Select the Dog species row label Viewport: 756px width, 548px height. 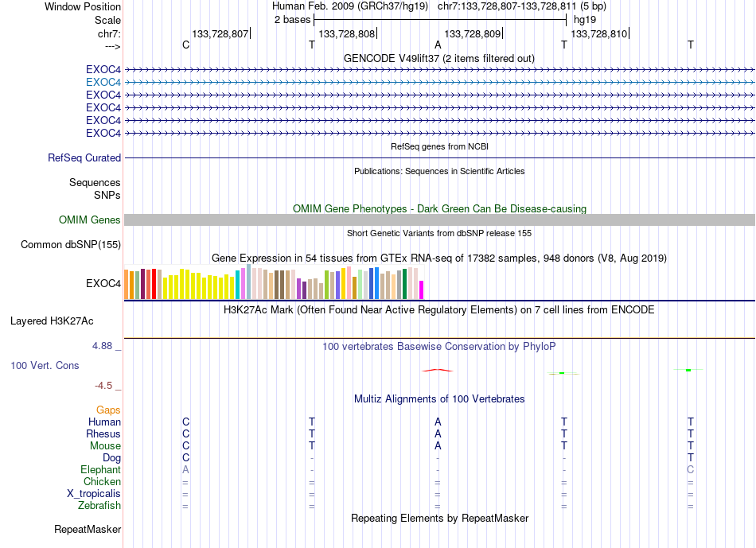point(111,458)
